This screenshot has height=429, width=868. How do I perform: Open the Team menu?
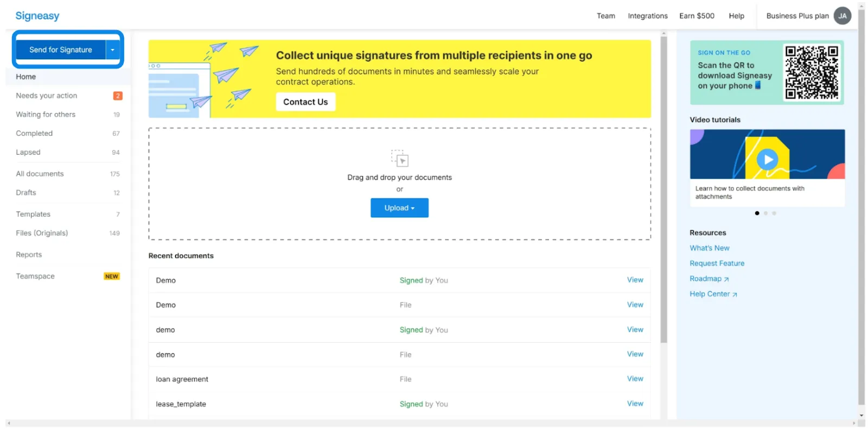pyautogui.click(x=606, y=16)
